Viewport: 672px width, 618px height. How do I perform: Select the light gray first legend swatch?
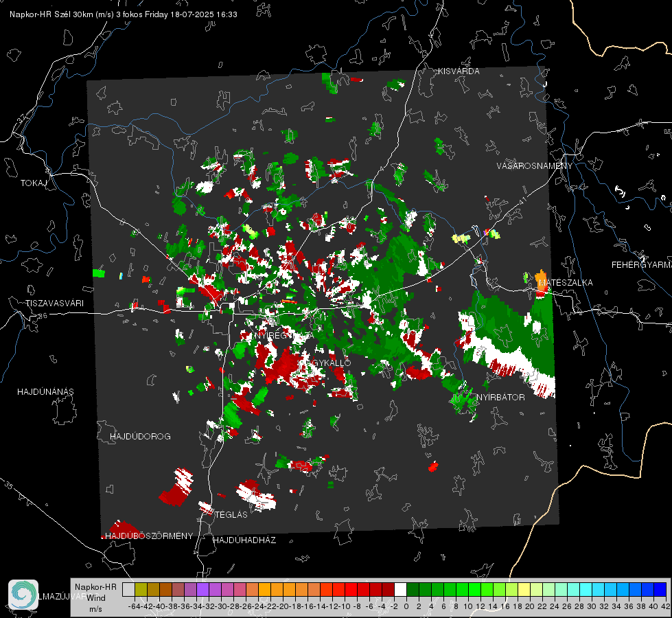[x=128, y=590]
